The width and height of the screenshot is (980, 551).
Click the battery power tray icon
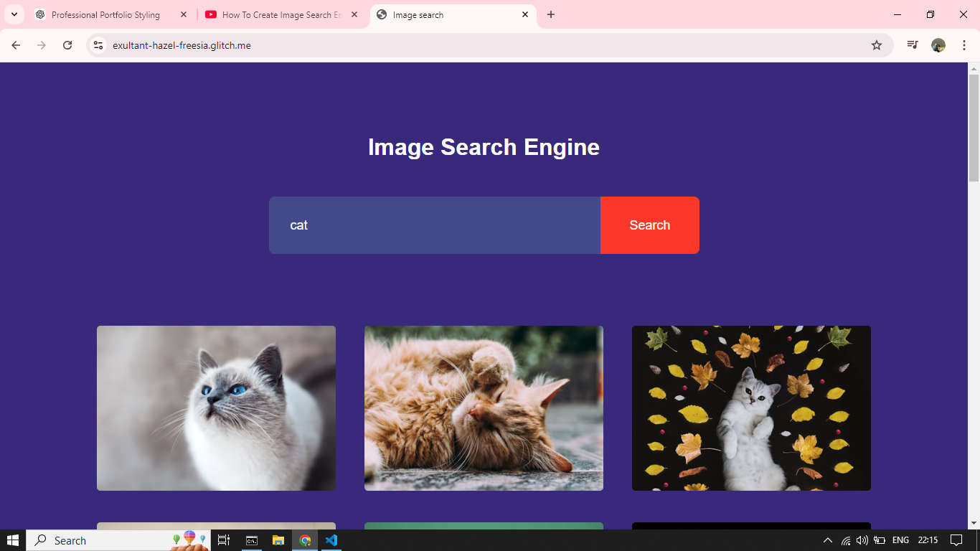(x=880, y=540)
